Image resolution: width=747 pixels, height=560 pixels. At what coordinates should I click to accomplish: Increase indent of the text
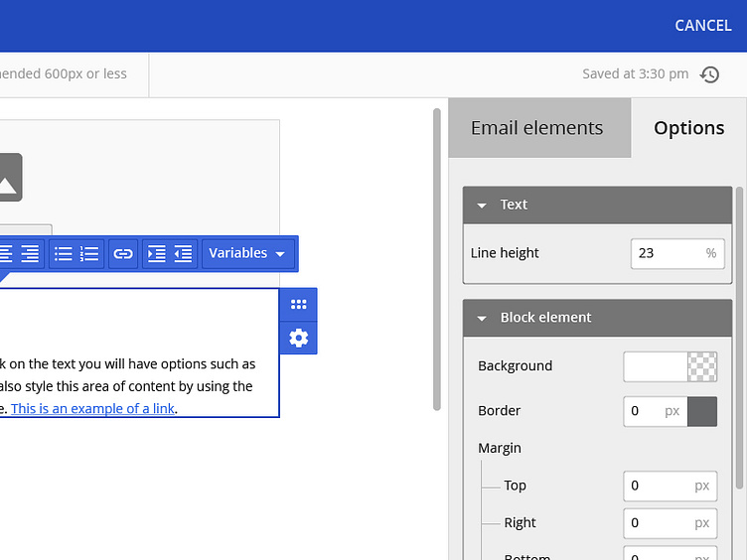click(x=156, y=253)
